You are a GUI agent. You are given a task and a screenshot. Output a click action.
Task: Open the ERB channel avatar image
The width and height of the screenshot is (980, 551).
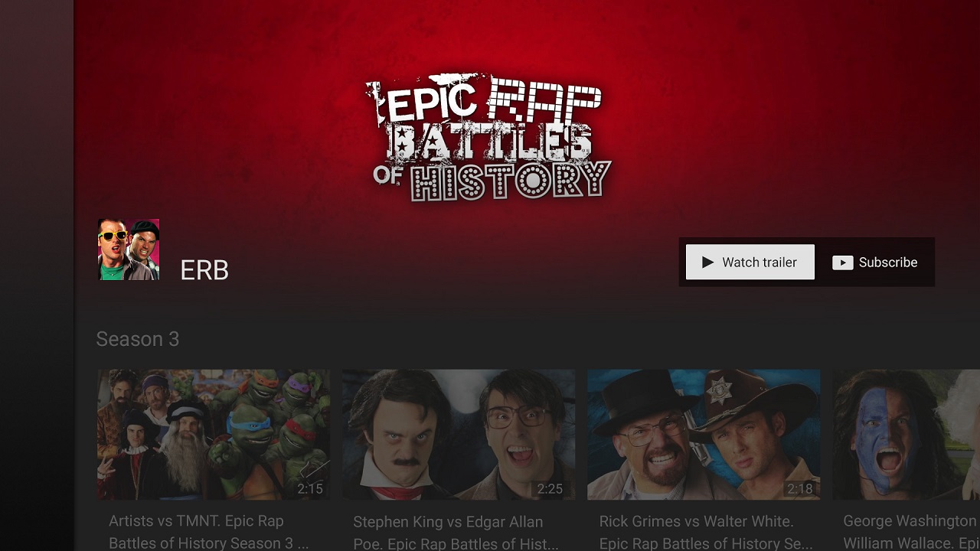tap(129, 249)
